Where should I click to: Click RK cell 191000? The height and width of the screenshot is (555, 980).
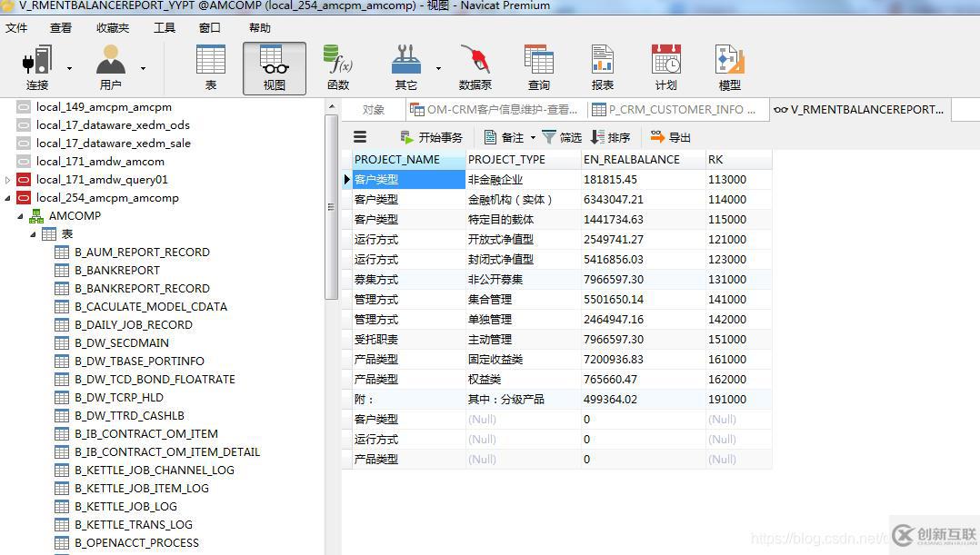739,400
